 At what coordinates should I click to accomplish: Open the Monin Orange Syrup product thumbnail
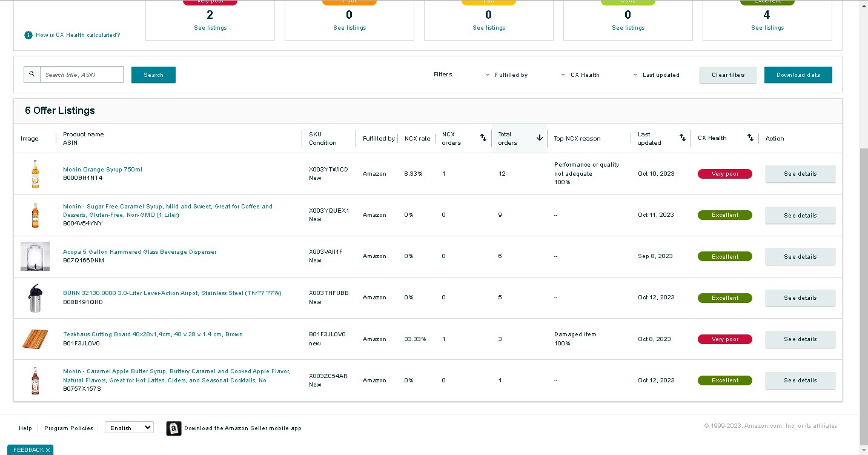click(35, 174)
